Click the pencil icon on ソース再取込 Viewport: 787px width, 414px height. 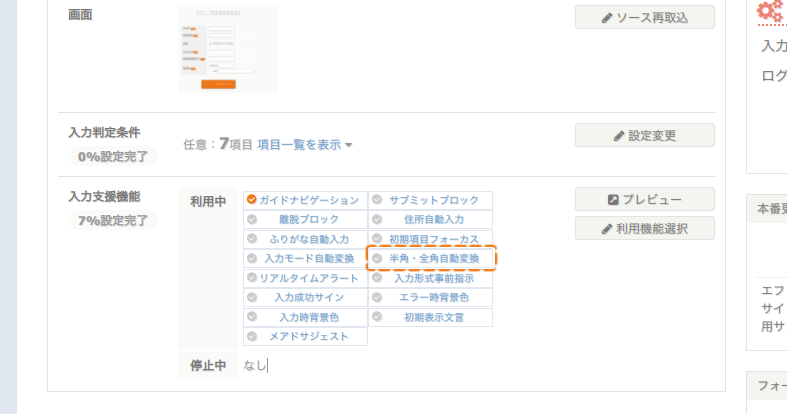tap(607, 18)
